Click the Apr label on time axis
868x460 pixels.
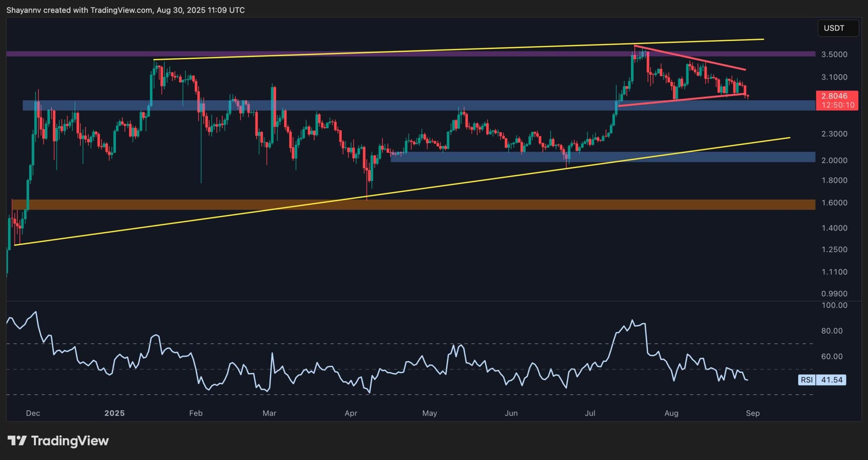(x=351, y=413)
